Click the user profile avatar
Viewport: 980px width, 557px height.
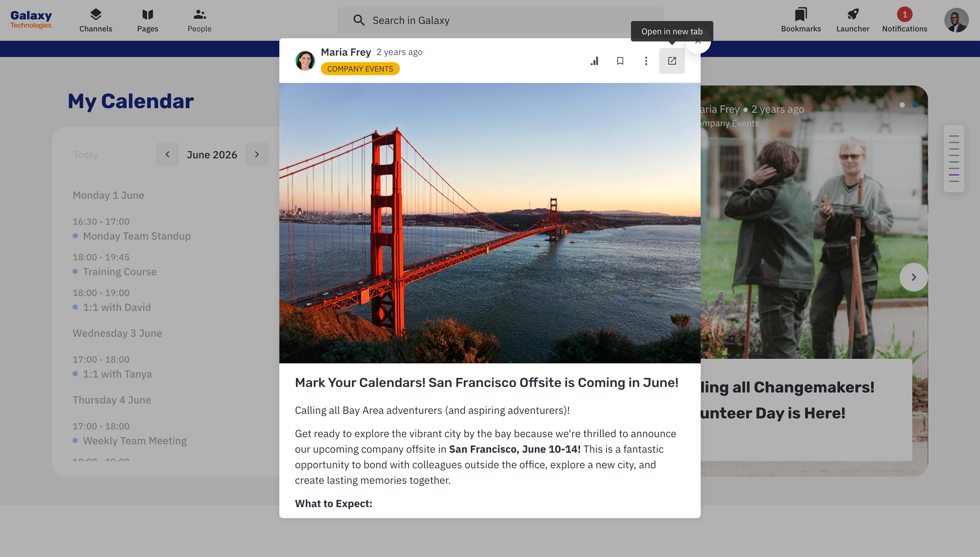point(956,20)
